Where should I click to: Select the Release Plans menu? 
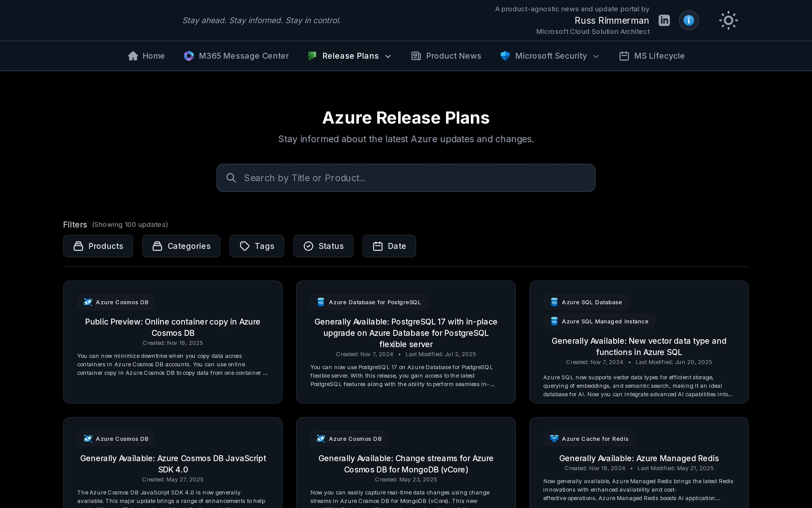(x=350, y=56)
